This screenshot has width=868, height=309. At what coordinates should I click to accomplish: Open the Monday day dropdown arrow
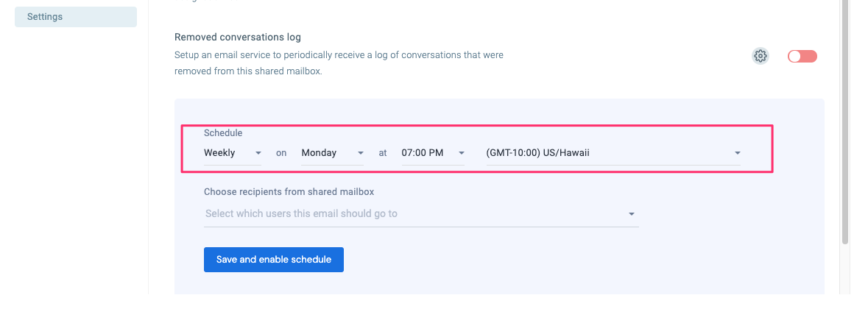(x=360, y=153)
